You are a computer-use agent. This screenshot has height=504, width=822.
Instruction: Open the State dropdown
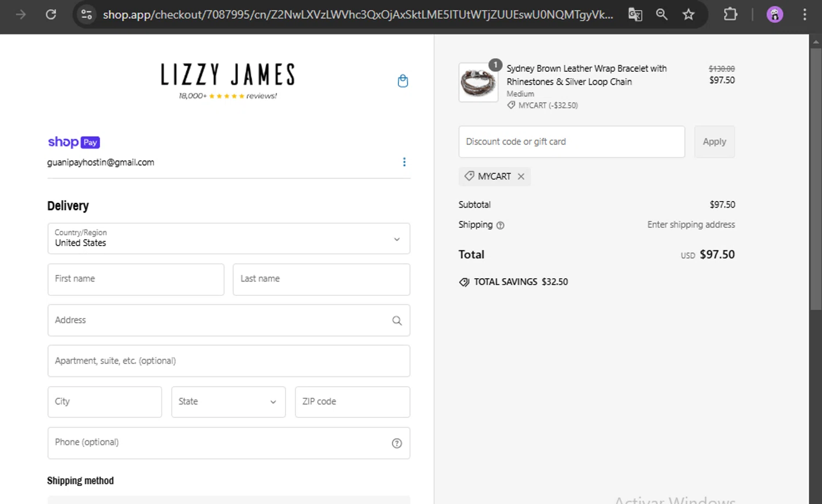point(229,402)
